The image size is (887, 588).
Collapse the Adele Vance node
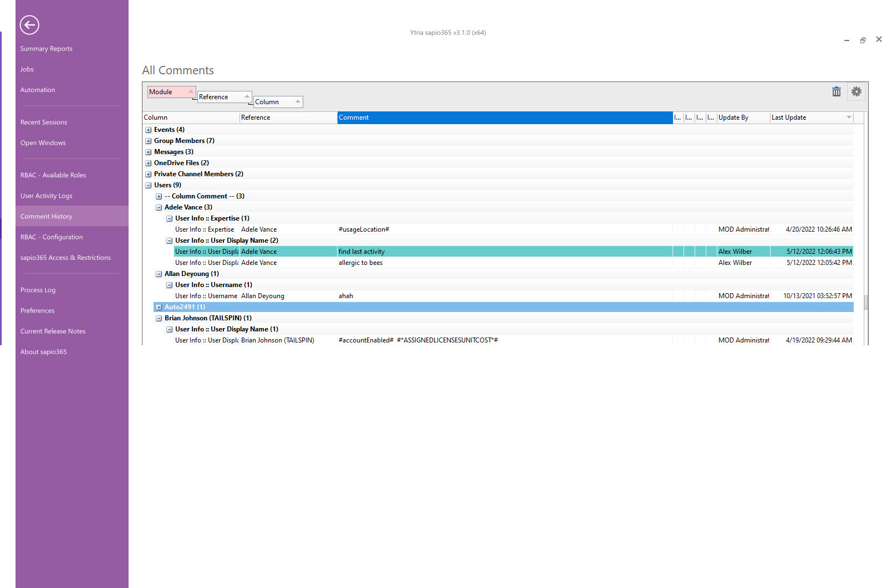coord(159,207)
